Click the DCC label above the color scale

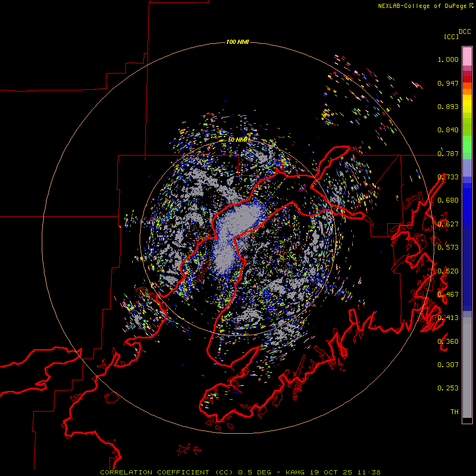[x=464, y=32]
